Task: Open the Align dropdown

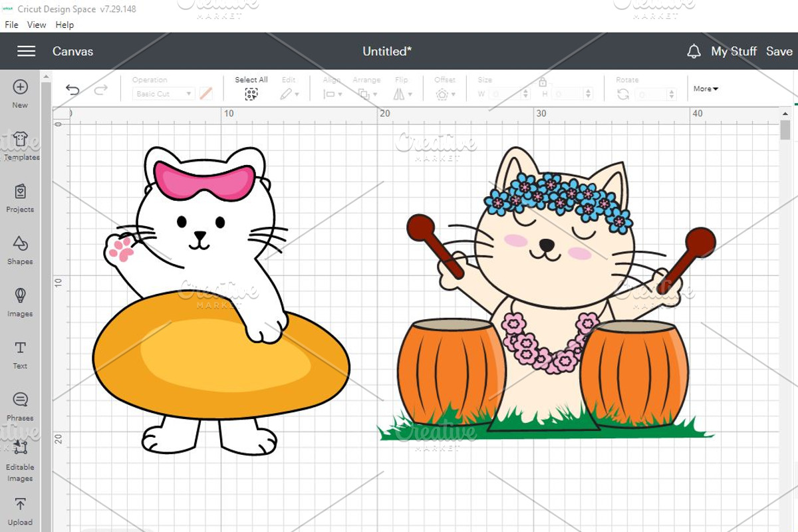Action: pyautogui.click(x=332, y=94)
